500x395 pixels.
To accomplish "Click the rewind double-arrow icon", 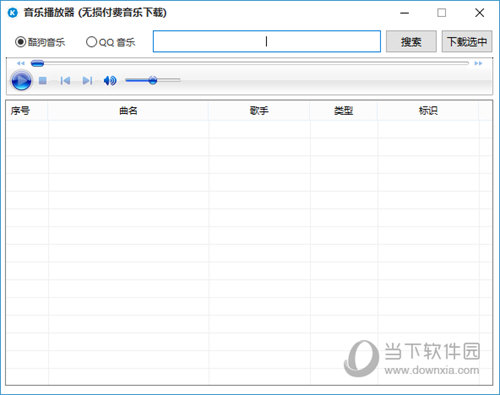I will [x=21, y=63].
